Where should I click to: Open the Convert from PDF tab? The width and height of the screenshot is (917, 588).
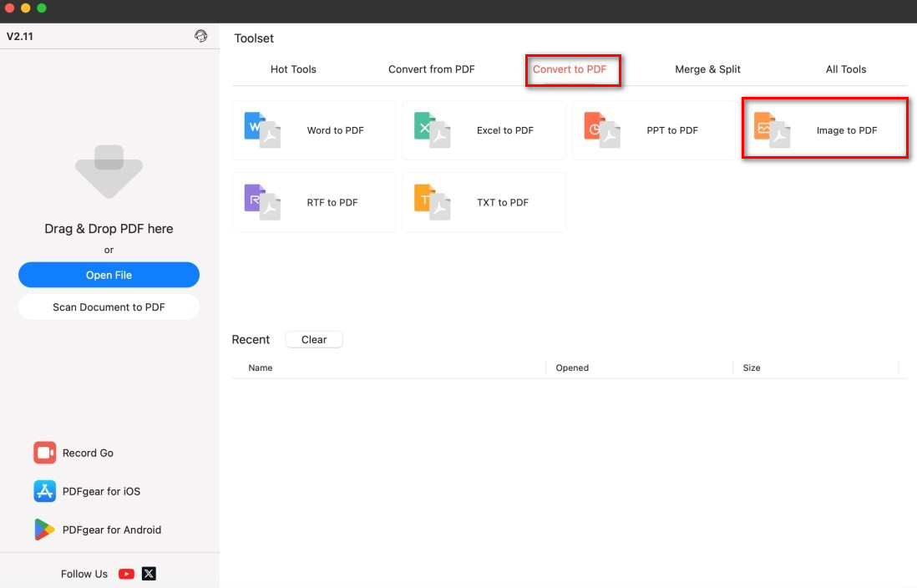point(432,69)
